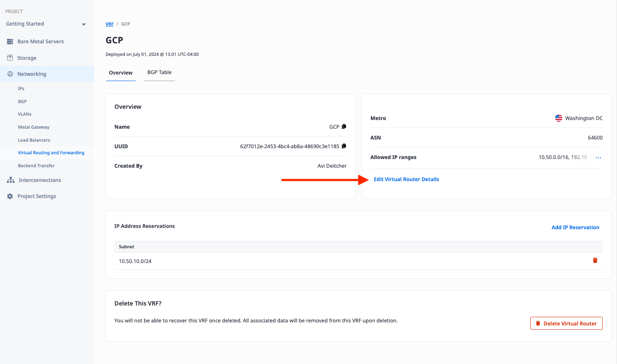
Task: Click the ASN value 64600
Action: [x=595, y=138]
